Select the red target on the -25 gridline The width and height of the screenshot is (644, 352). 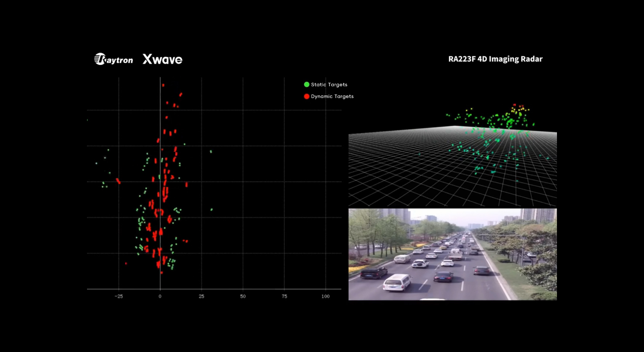[118, 181]
